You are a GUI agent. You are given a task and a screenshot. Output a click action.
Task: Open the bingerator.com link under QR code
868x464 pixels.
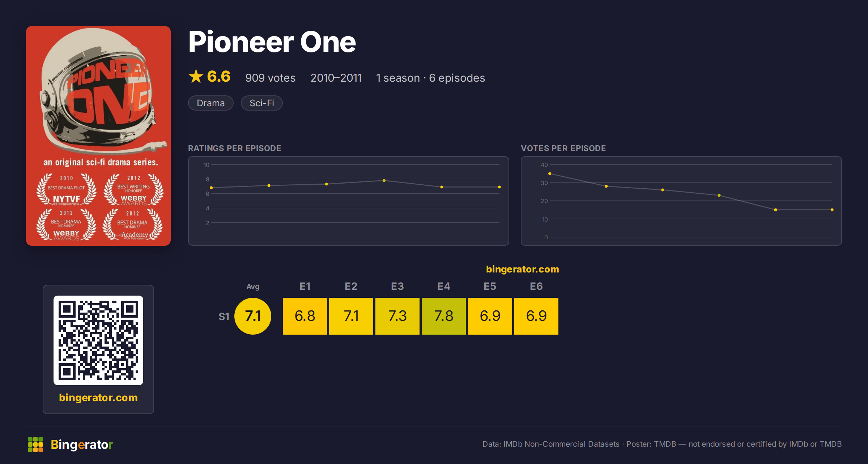point(98,398)
